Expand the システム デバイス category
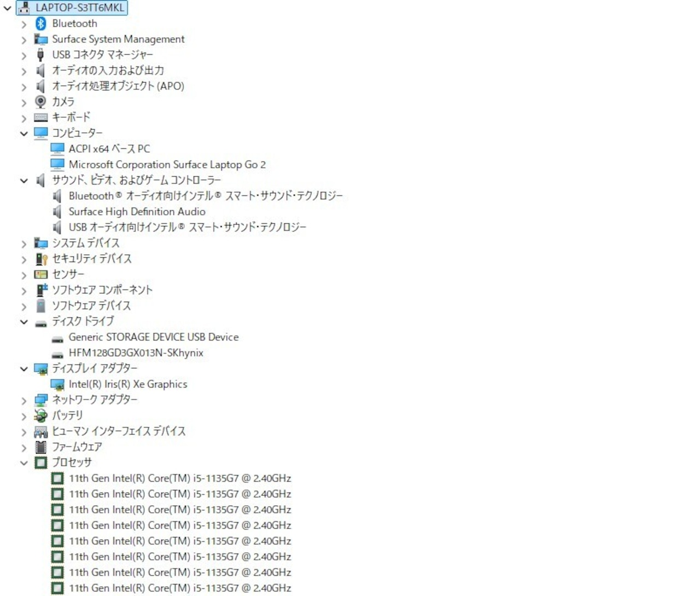The image size is (700, 596). click(x=24, y=244)
